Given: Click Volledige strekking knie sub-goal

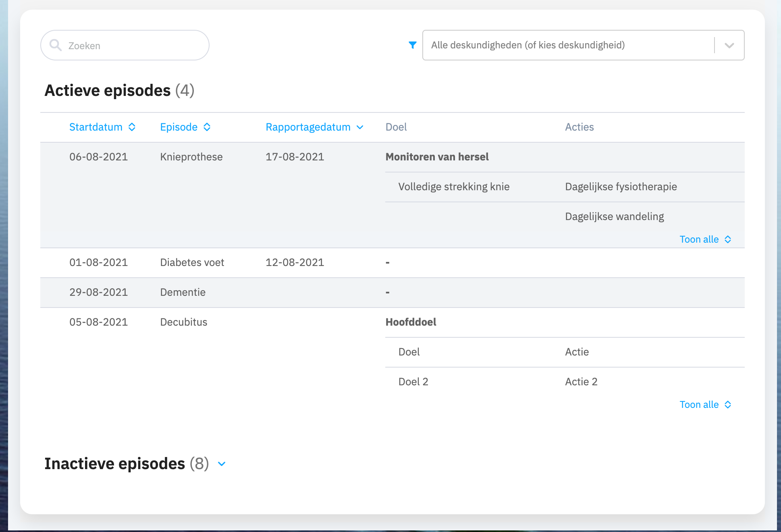Looking at the screenshot, I should tap(454, 187).
